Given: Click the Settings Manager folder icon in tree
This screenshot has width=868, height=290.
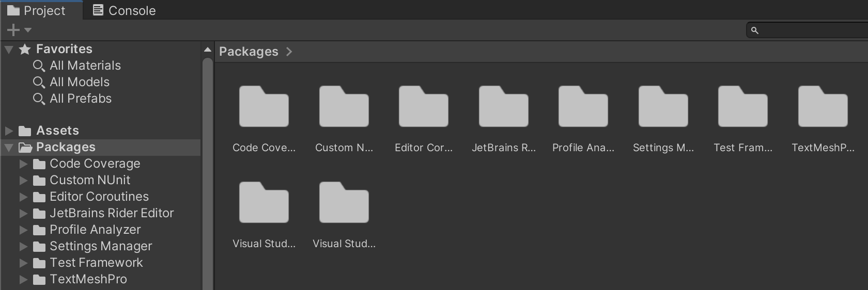Looking at the screenshot, I should click(39, 247).
